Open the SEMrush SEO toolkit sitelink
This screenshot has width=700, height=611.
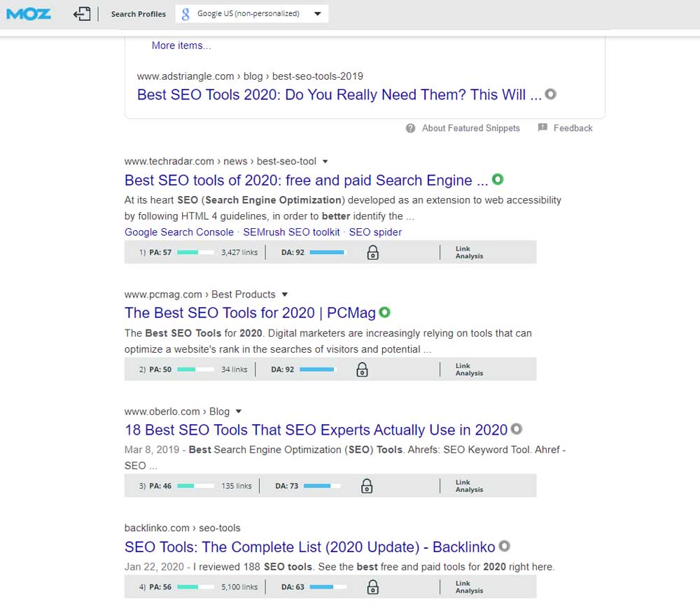[291, 232]
